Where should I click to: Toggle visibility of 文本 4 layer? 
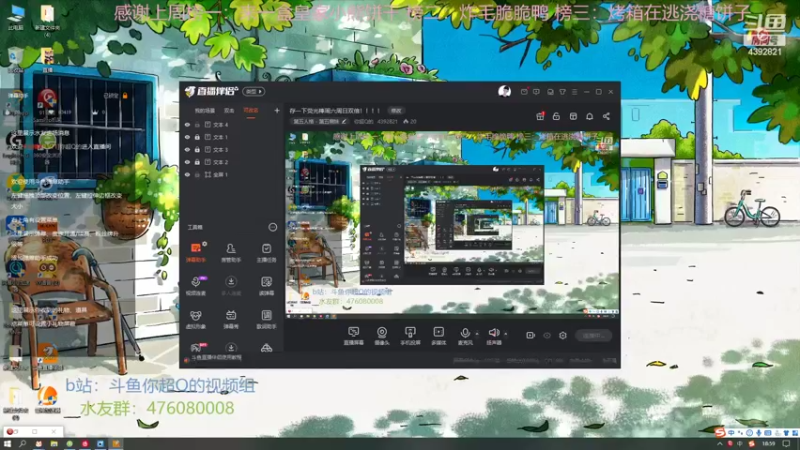(x=187, y=124)
